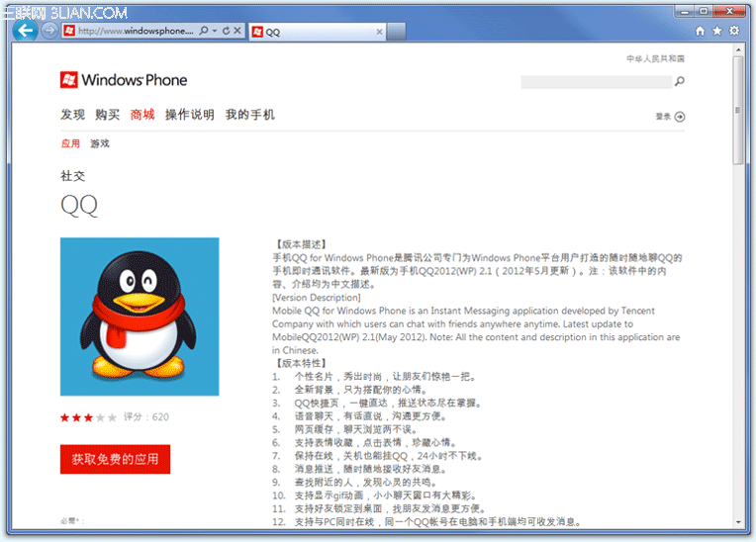Click the 【版本描述】 heading text
The image size is (756, 542).
(x=301, y=244)
